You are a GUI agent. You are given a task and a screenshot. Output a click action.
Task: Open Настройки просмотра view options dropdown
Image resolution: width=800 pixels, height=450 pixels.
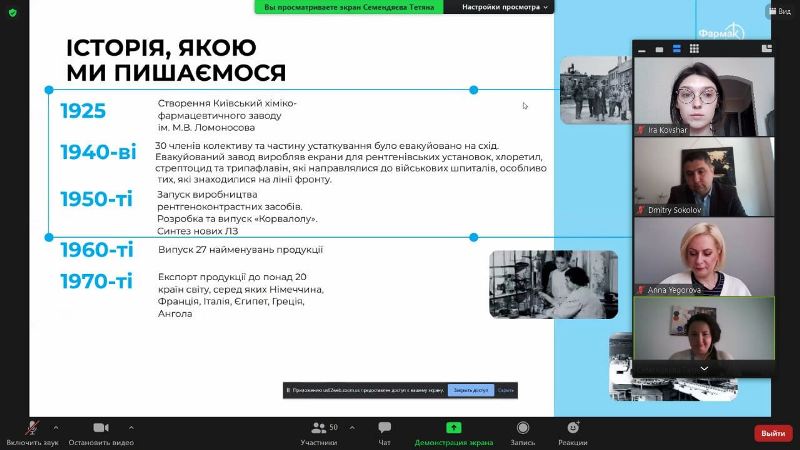[x=504, y=7]
